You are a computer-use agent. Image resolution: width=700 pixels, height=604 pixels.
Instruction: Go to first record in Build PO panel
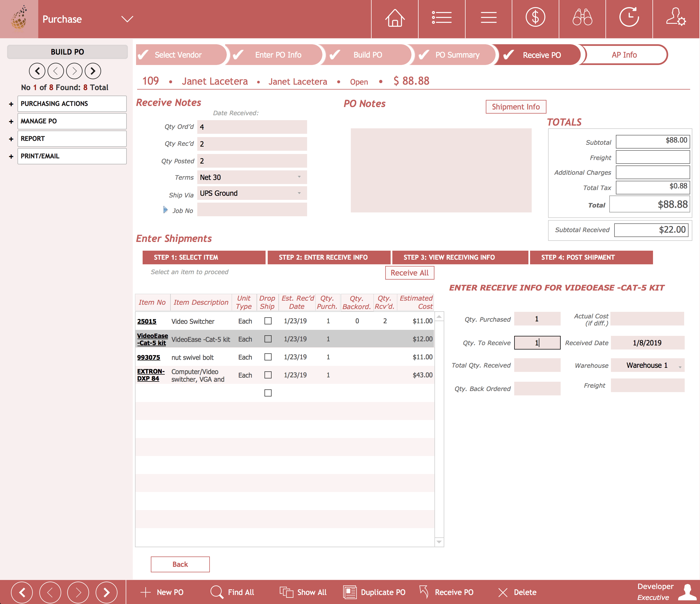(37, 71)
